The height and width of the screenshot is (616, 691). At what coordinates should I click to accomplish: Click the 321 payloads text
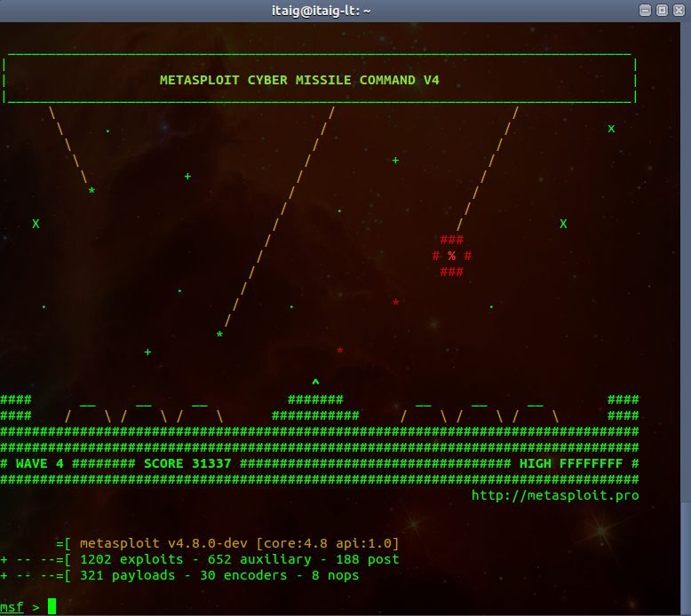point(127,575)
